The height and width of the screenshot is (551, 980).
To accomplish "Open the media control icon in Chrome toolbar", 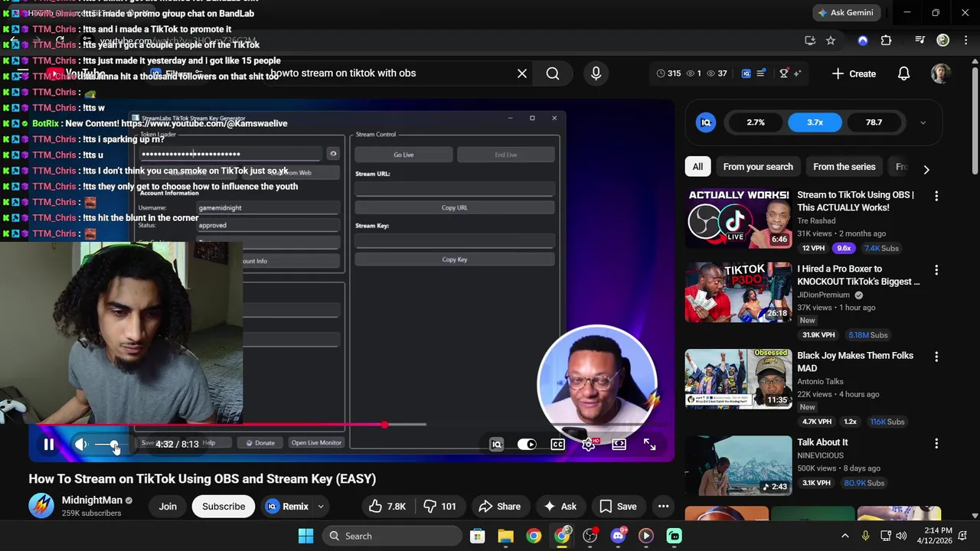I will coord(920,41).
